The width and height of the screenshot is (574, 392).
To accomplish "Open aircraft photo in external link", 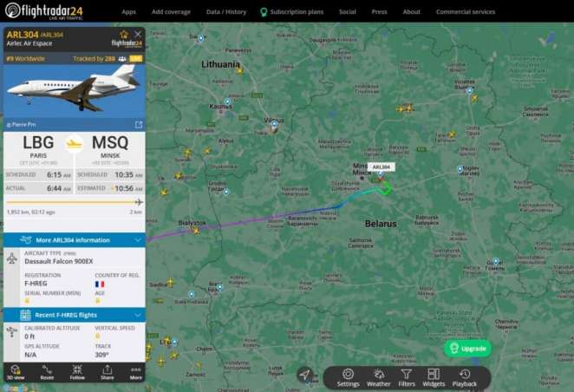I will click(139, 125).
